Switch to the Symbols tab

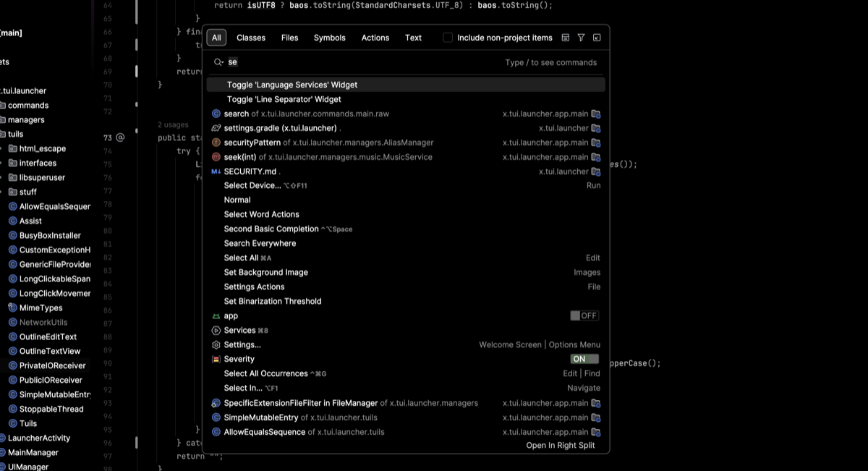tap(330, 38)
